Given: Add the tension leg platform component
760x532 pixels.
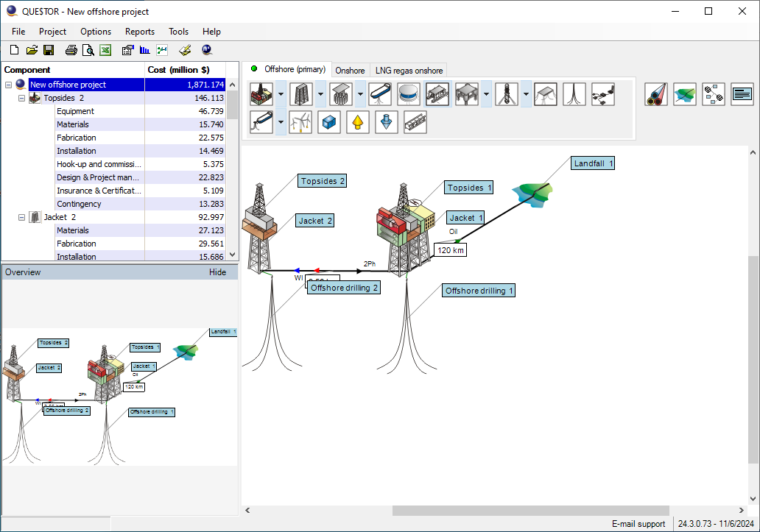Looking at the screenshot, I should 467,94.
